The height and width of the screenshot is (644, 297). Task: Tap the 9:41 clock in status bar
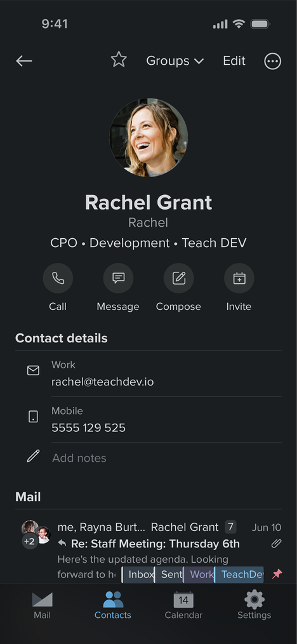coord(55,24)
